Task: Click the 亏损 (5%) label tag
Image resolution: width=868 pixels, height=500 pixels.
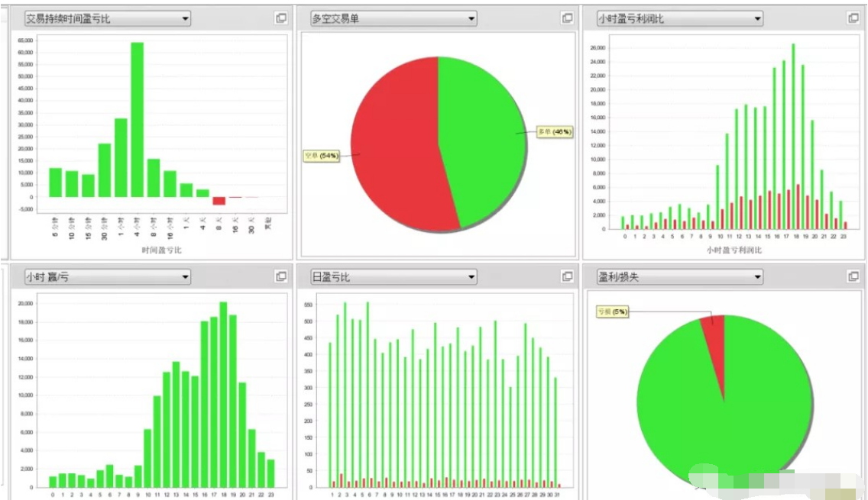Action: pyautogui.click(x=611, y=311)
